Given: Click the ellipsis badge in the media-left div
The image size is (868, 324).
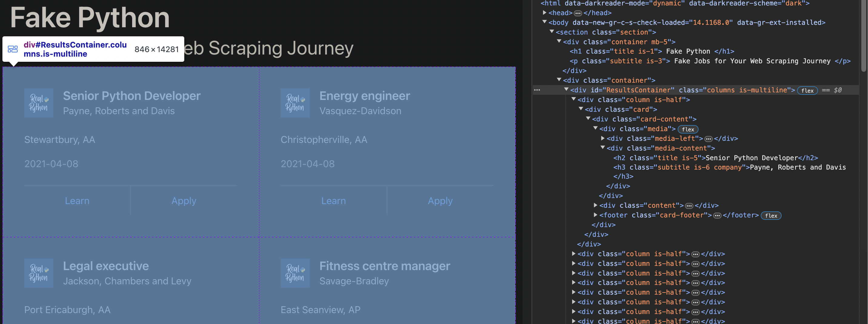Looking at the screenshot, I should point(708,139).
